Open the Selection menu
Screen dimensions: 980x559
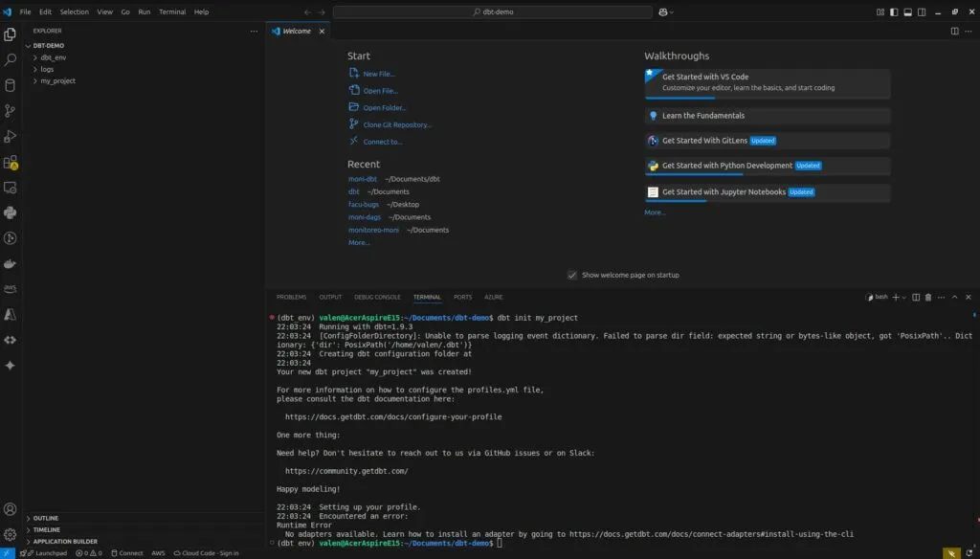[74, 11]
